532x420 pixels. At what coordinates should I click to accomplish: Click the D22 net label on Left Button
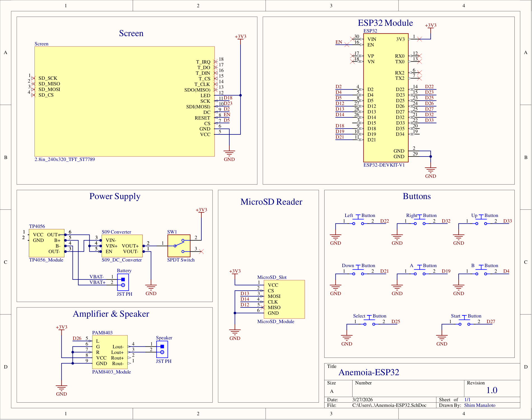[x=384, y=221]
